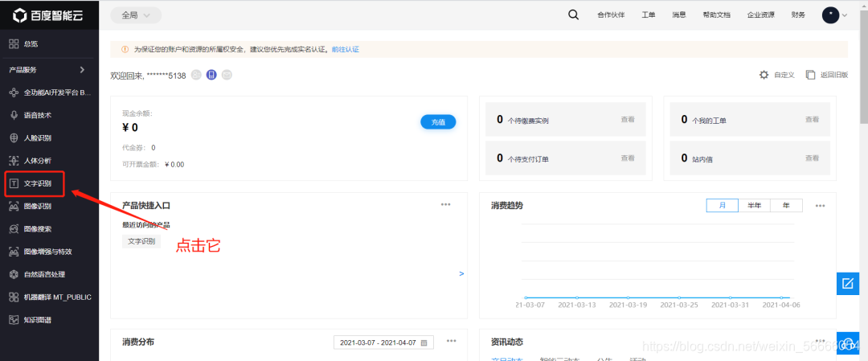Click the 图像增强与特效 sidebar icon
Image resolution: width=868 pixels, height=361 pixels.
pyautogui.click(x=14, y=252)
